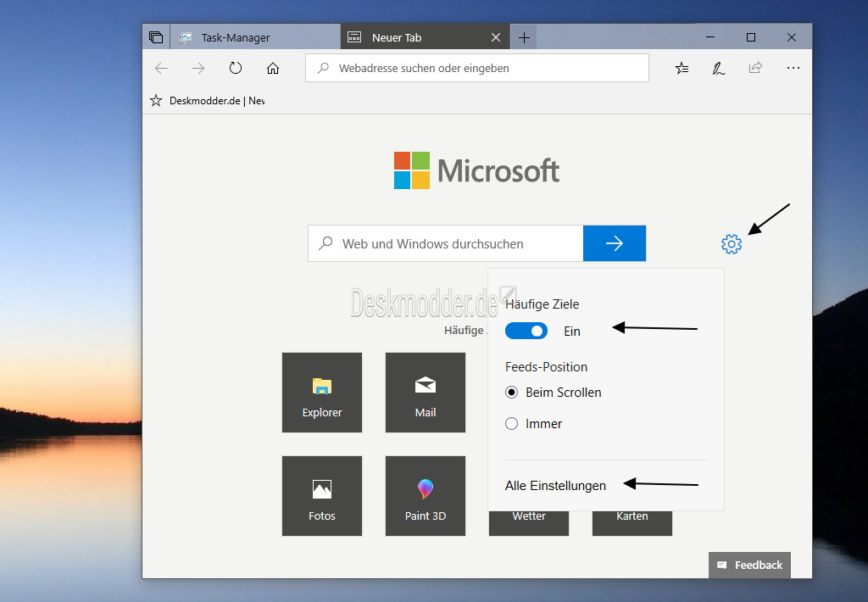Add web notes with the pen icon

coord(719,68)
